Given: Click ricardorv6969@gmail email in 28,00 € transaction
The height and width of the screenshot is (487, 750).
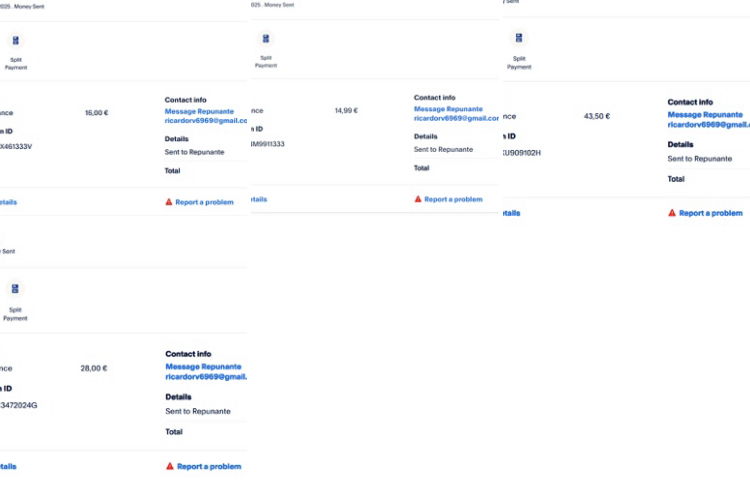Looking at the screenshot, I should click(206, 376).
